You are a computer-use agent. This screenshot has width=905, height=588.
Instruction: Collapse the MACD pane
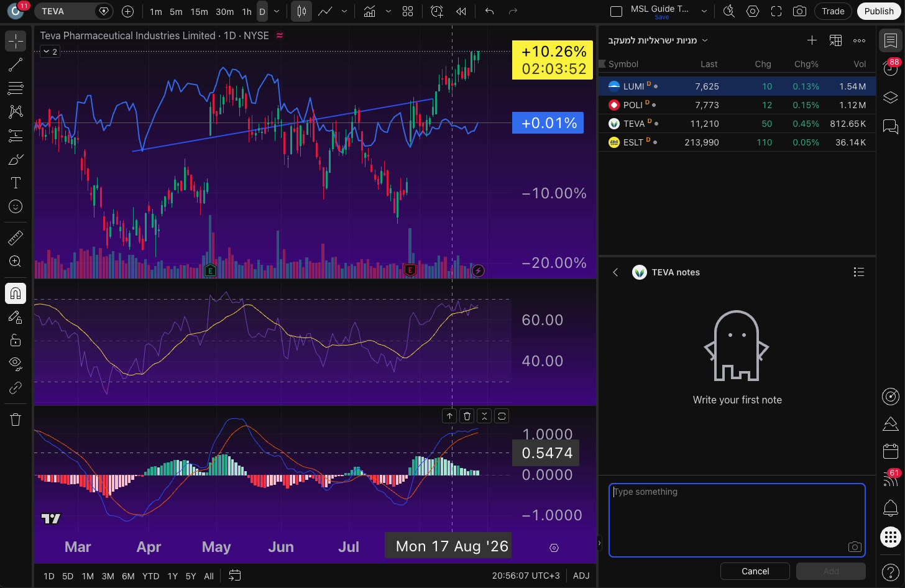484,416
